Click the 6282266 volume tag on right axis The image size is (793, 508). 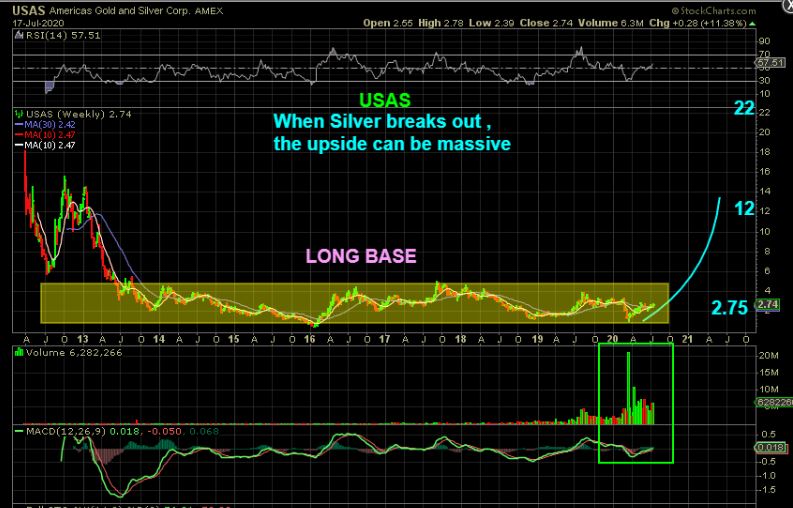click(x=774, y=402)
